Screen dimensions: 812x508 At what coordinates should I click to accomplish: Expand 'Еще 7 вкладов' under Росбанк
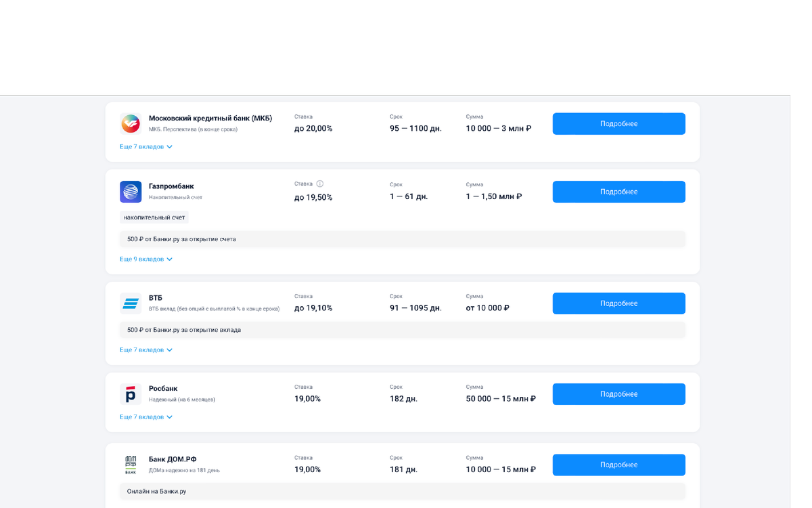(146, 417)
